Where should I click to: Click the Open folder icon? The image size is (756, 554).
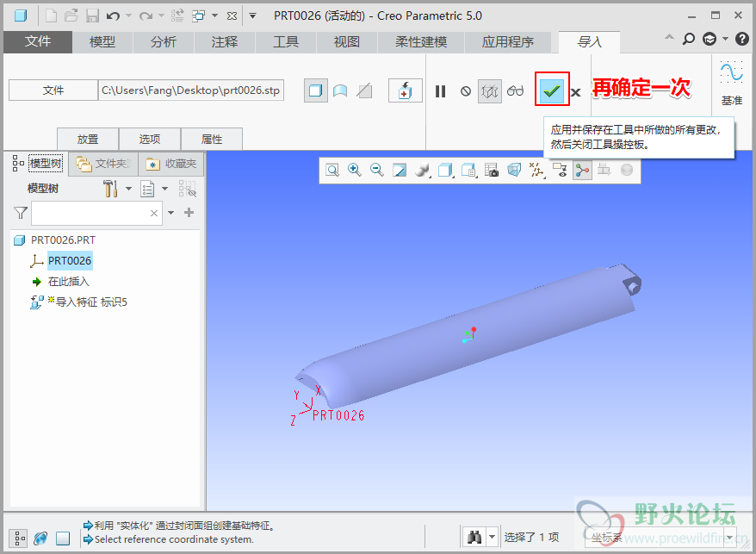[x=71, y=16]
